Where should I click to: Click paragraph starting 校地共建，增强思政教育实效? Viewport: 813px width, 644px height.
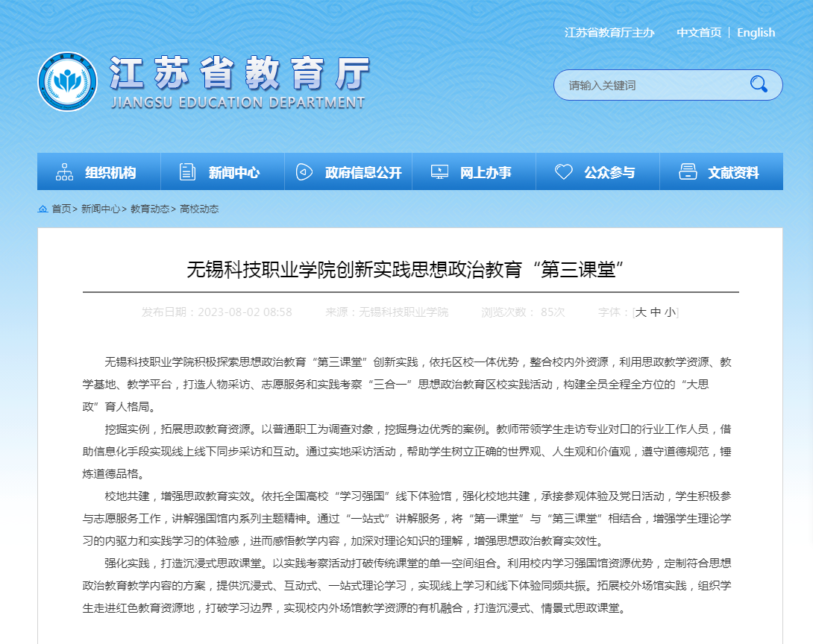point(407,519)
